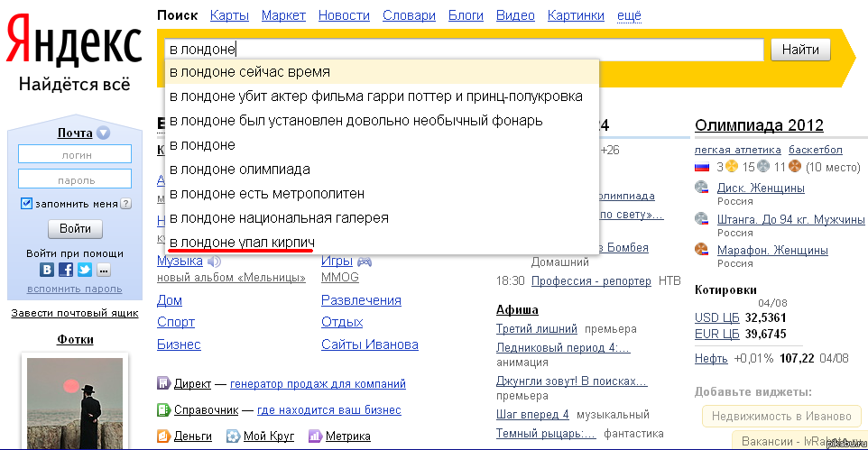The width and height of the screenshot is (868, 450).
Task: Open the Бизнес category link
Action: coord(179,344)
